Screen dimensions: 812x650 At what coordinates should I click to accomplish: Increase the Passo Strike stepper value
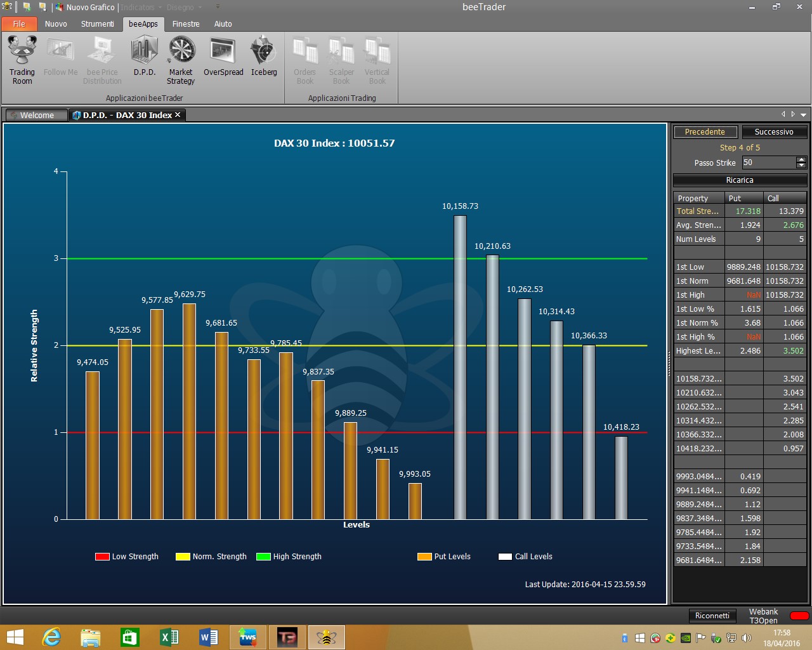[801, 159]
